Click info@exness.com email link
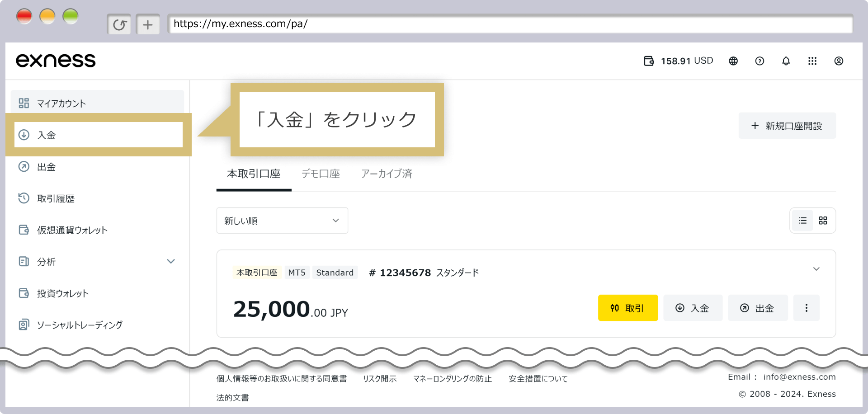This screenshot has width=868, height=414. 800,377
